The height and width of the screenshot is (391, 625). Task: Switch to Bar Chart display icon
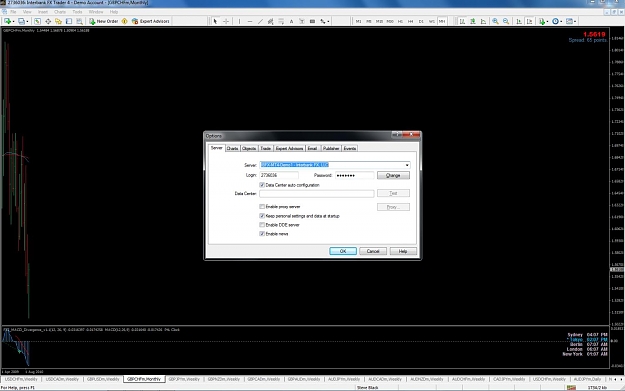pyautogui.click(x=462, y=21)
